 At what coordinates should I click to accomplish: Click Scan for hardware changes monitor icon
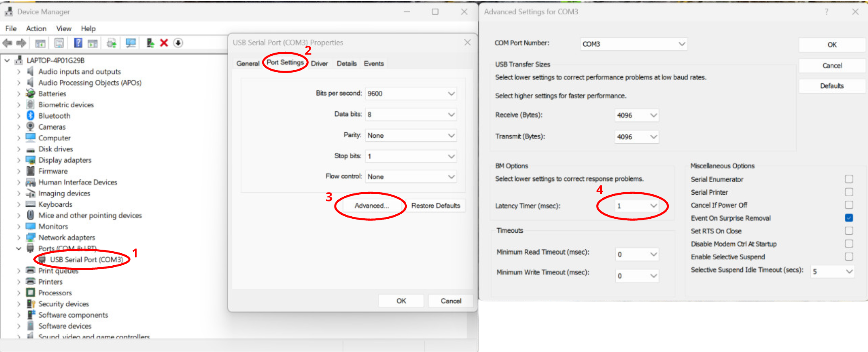pos(130,43)
